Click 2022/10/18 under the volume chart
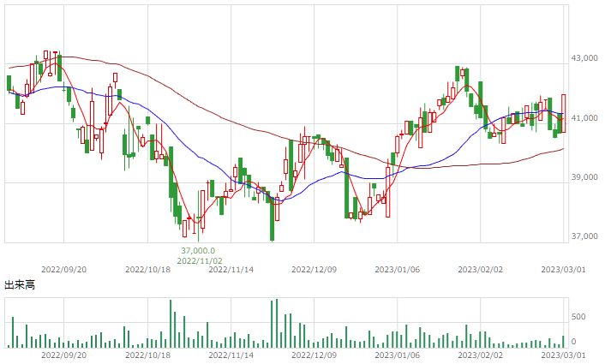605x364 pixels. tap(147, 355)
